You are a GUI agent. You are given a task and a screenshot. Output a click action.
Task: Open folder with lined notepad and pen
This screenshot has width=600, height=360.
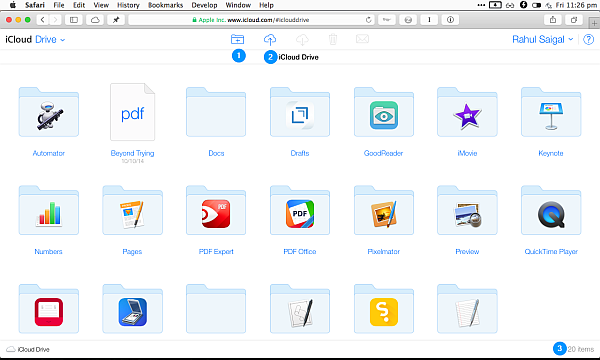tap(467, 309)
